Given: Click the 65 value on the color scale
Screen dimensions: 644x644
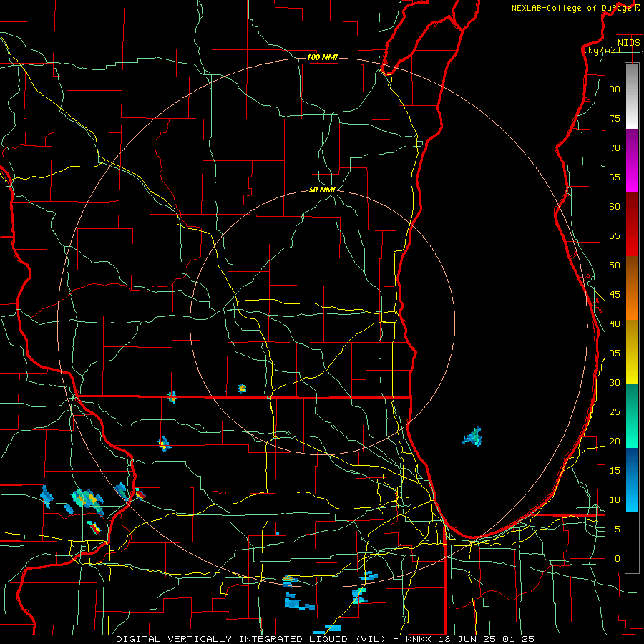Looking at the screenshot, I should tap(615, 177).
